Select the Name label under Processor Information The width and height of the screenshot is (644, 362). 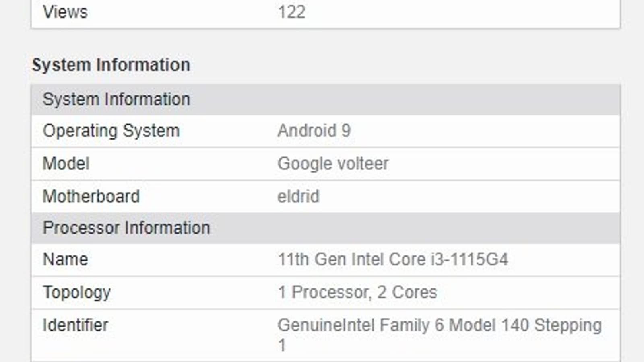click(x=65, y=259)
